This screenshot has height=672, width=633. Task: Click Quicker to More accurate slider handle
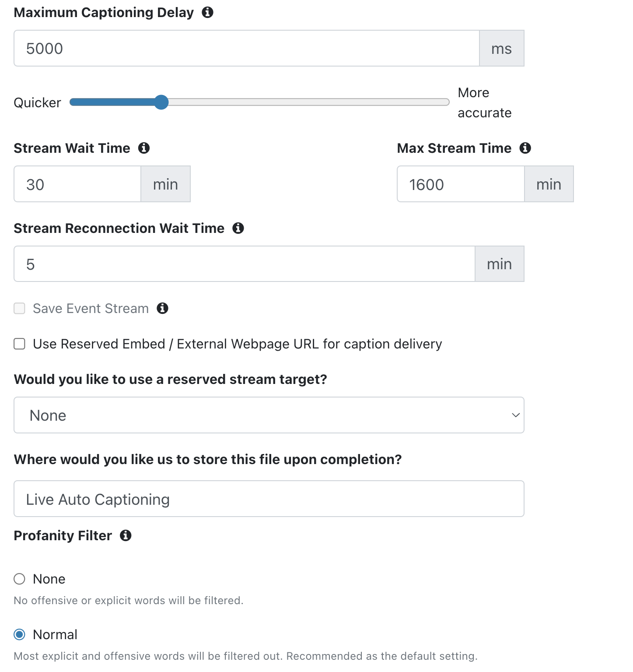tap(161, 102)
